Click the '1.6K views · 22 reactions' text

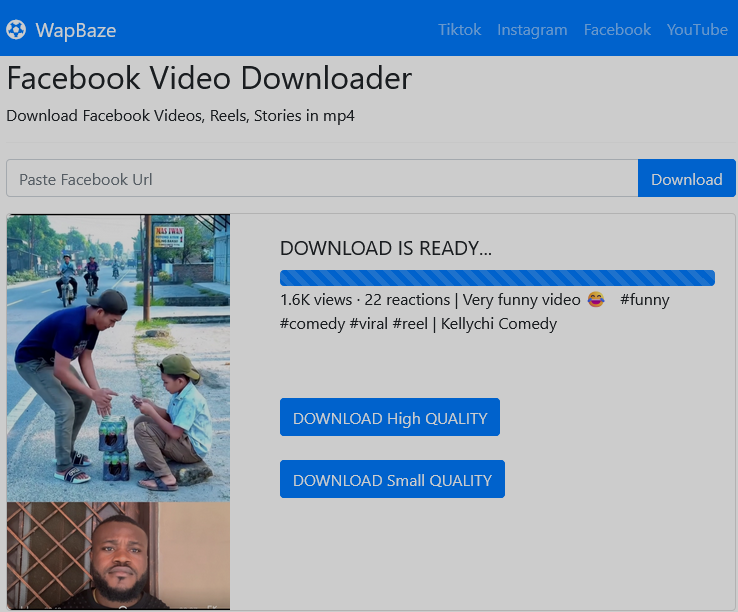365,299
